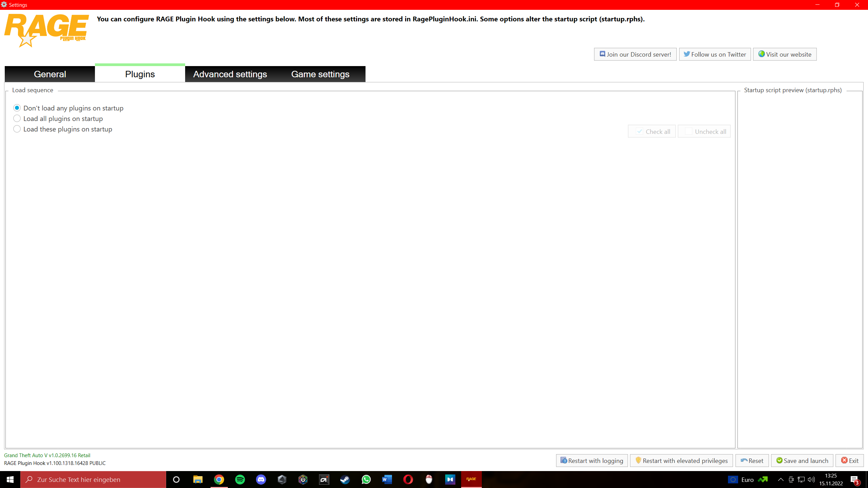Click Restart with logging
Image resolution: width=868 pixels, height=488 pixels.
(x=592, y=461)
